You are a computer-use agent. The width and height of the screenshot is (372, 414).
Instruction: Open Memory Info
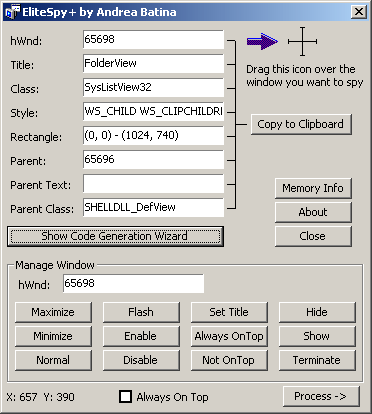[x=313, y=188]
